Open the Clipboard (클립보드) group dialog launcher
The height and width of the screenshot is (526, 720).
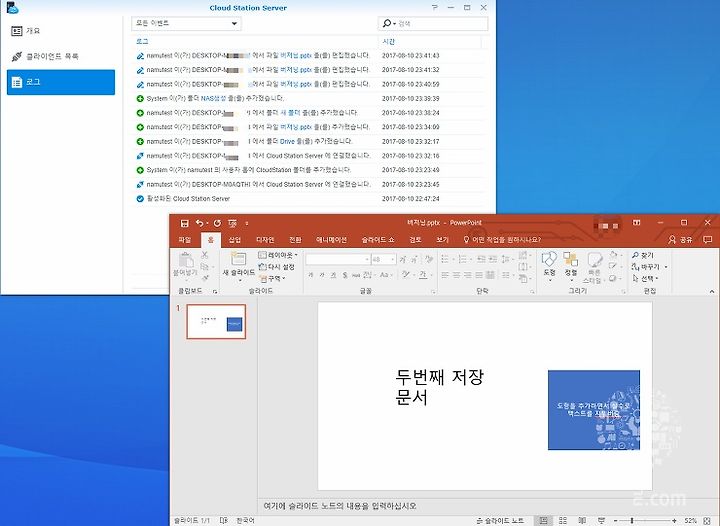coord(214,291)
